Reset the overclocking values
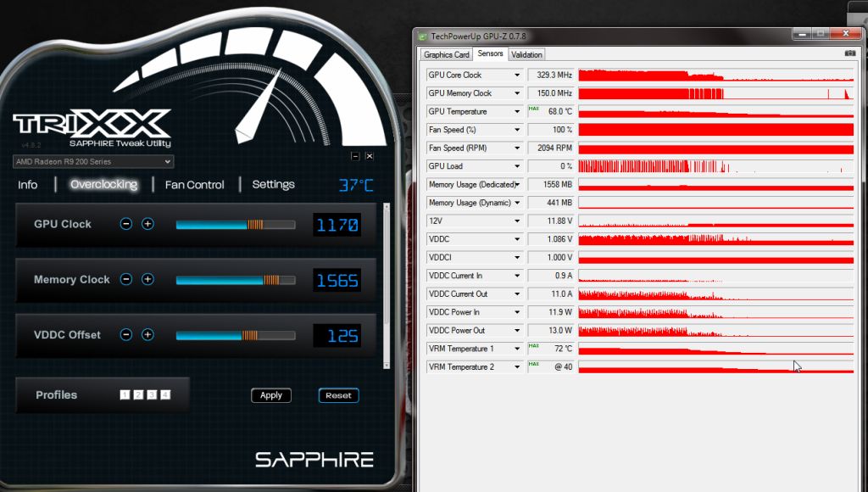 point(339,395)
